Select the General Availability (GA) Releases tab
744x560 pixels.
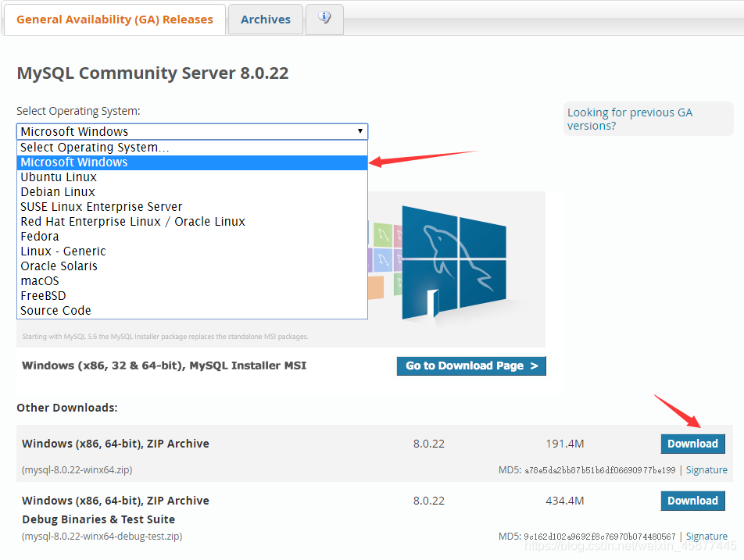click(114, 19)
